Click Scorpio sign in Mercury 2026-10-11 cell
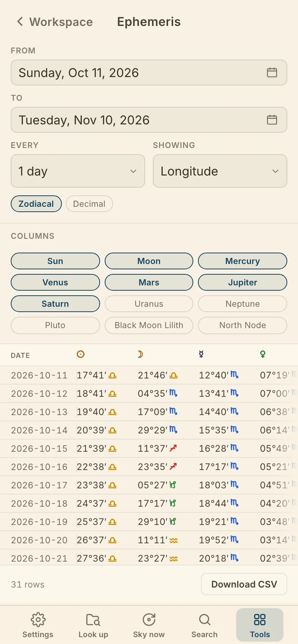This screenshot has width=298, height=644. click(x=235, y=375)
